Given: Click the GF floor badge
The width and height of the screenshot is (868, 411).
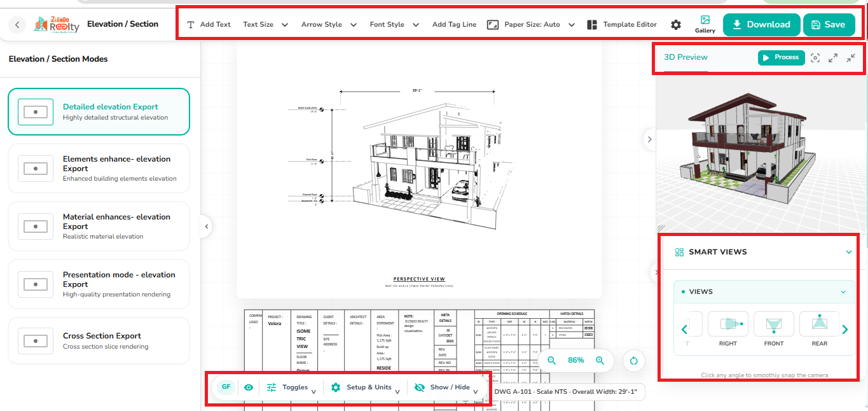Looking at the screenshot, I should point(226,387).
